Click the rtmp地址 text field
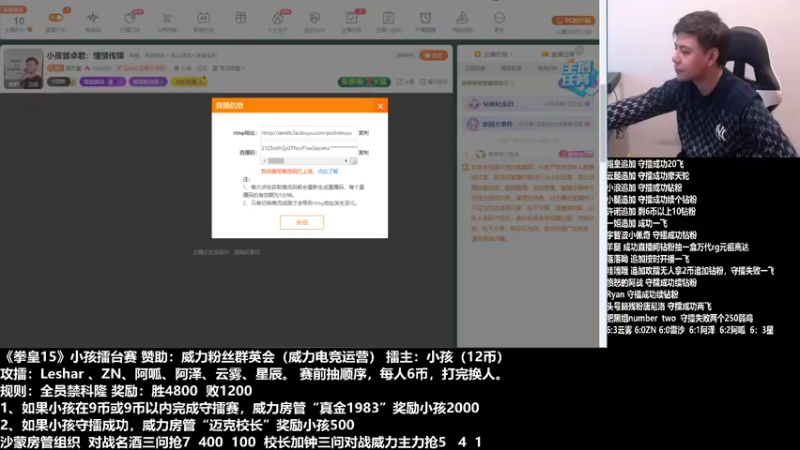The height and width of the screenshot is (450, 800). click(x=308, y=133)
